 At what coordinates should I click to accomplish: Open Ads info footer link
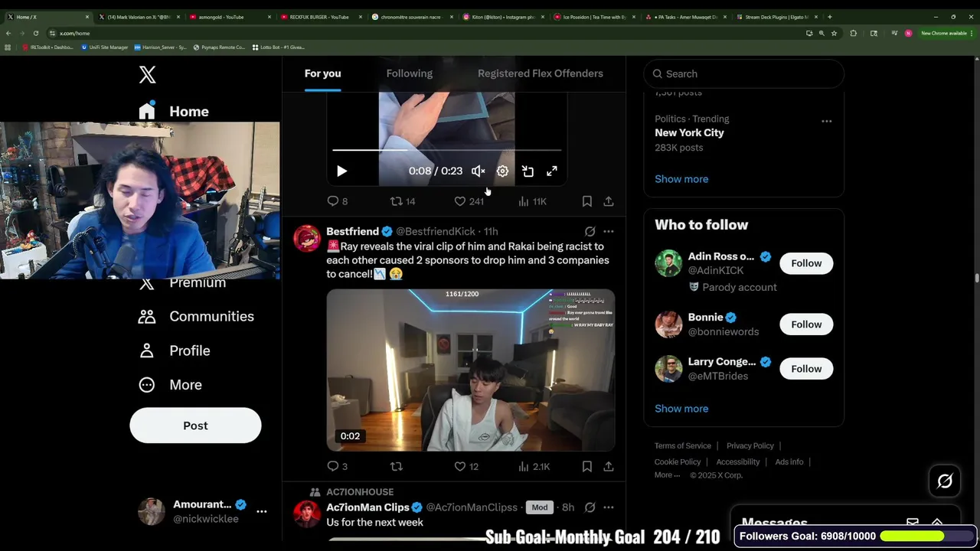(789, 461)
